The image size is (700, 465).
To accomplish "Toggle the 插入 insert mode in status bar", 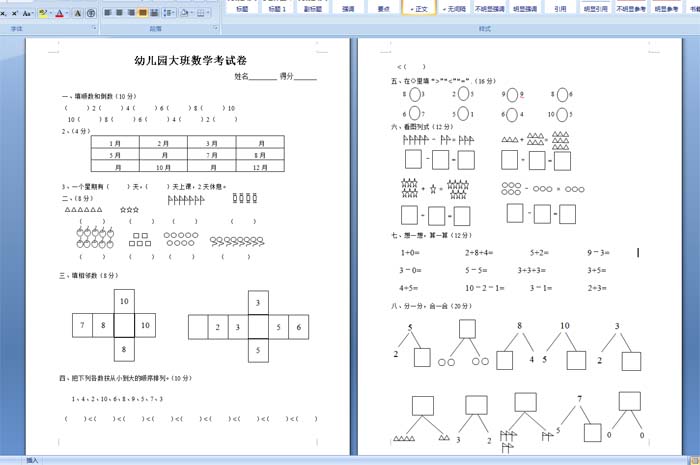I will click(x=33, y=461).
